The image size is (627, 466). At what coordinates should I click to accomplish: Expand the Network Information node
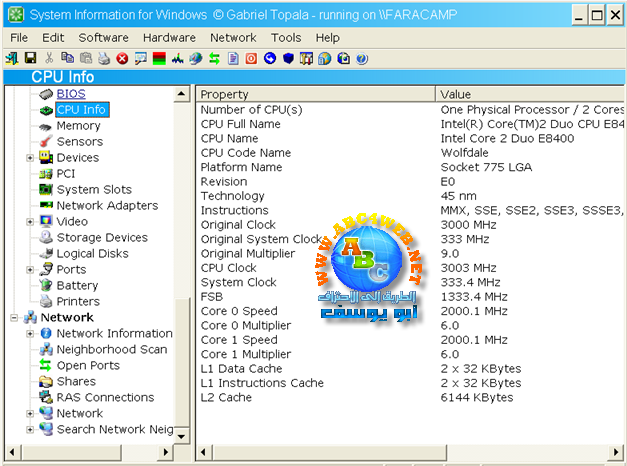[30, 334]
